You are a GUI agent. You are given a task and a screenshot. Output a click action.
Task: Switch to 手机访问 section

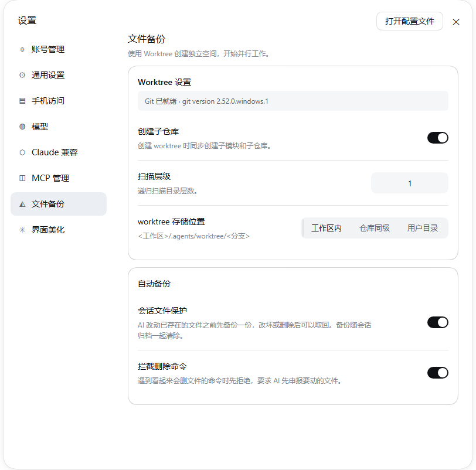[x=58, y=101]
